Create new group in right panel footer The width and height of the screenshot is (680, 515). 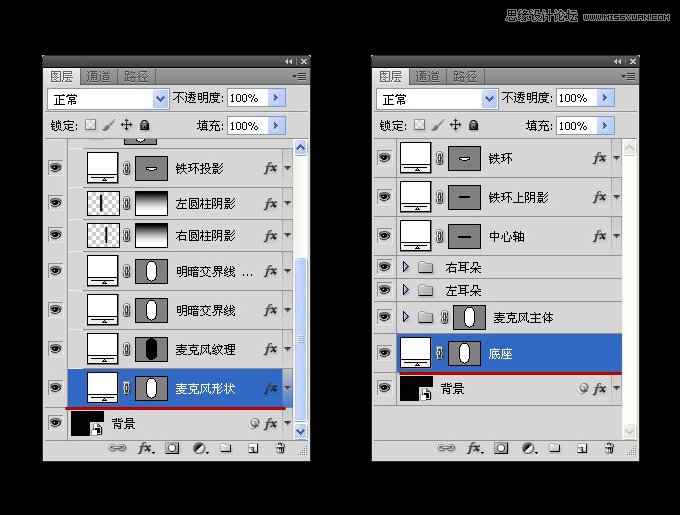555,448
